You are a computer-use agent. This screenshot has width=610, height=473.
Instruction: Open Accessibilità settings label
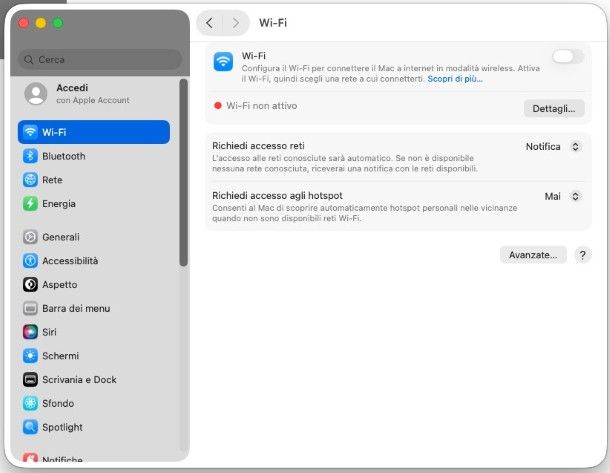(x=70, y=261)
